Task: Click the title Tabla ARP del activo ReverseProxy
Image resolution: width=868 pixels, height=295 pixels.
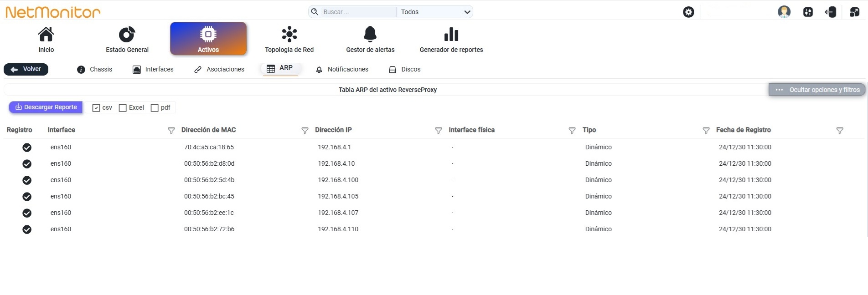Action: pyautogui.click(x=387, y=90)
